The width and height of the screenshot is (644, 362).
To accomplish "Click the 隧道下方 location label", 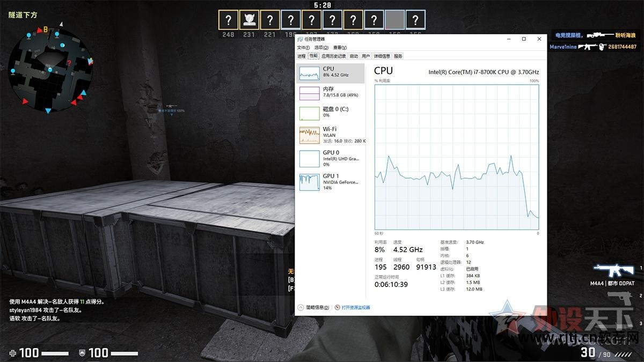I will [x=23, y=15].
